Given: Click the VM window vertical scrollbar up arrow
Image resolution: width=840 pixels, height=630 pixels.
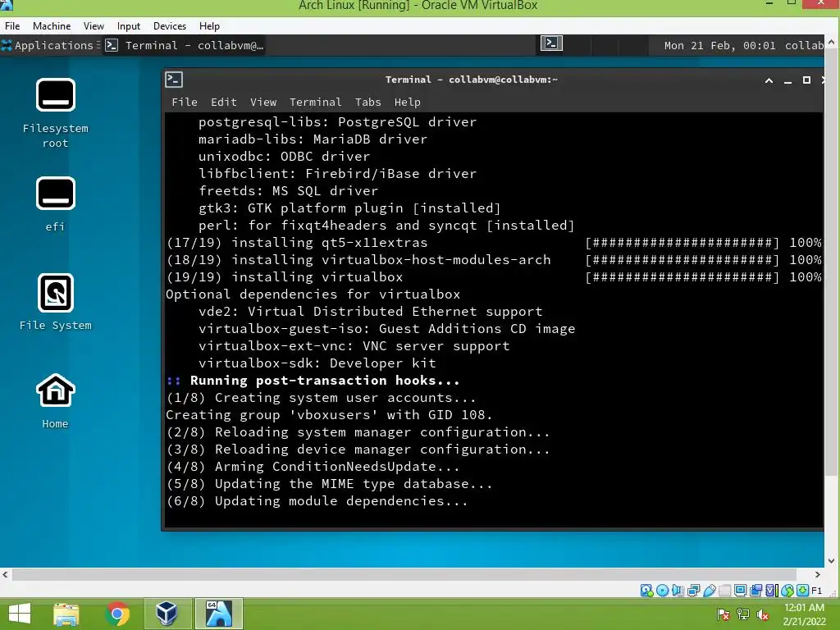Looking at the screenshot, I should pyautogui.click(x=832, y=41).
